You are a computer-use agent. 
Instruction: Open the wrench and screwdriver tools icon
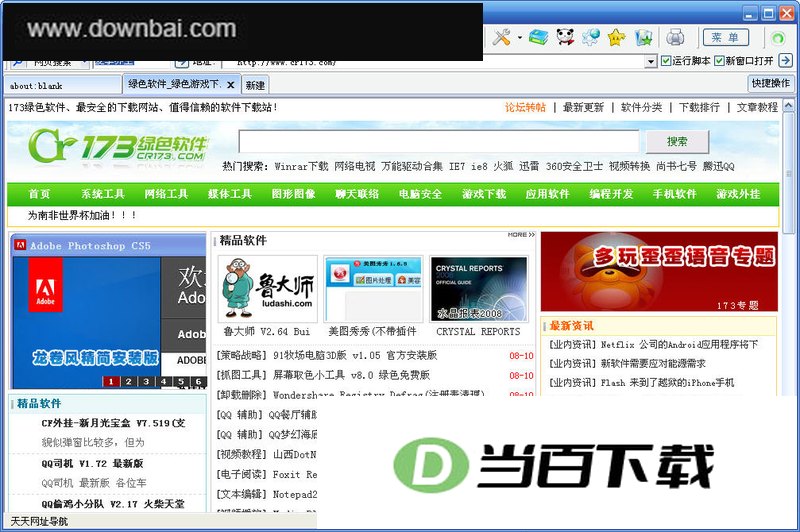coord(502,37)
